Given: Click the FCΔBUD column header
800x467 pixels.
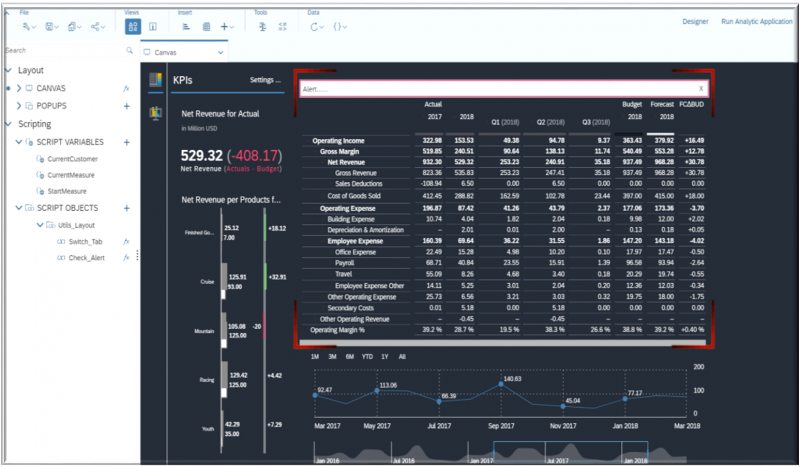Looking at the screenshot, I should point(691,104).
